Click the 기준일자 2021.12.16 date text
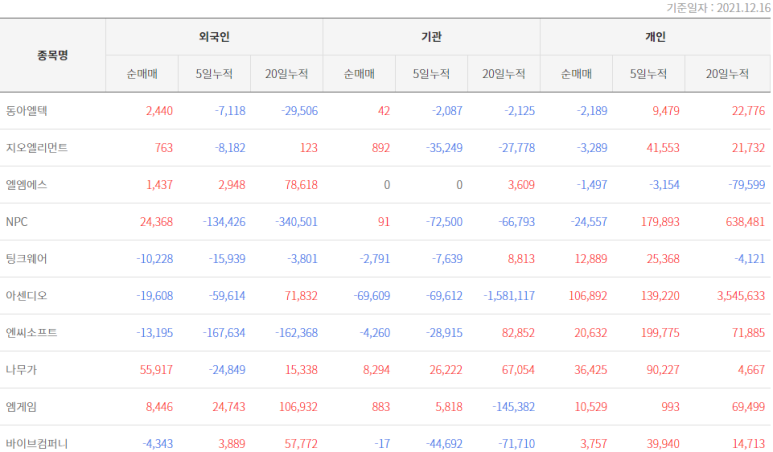773x452 pixels. tap(718, 8)
